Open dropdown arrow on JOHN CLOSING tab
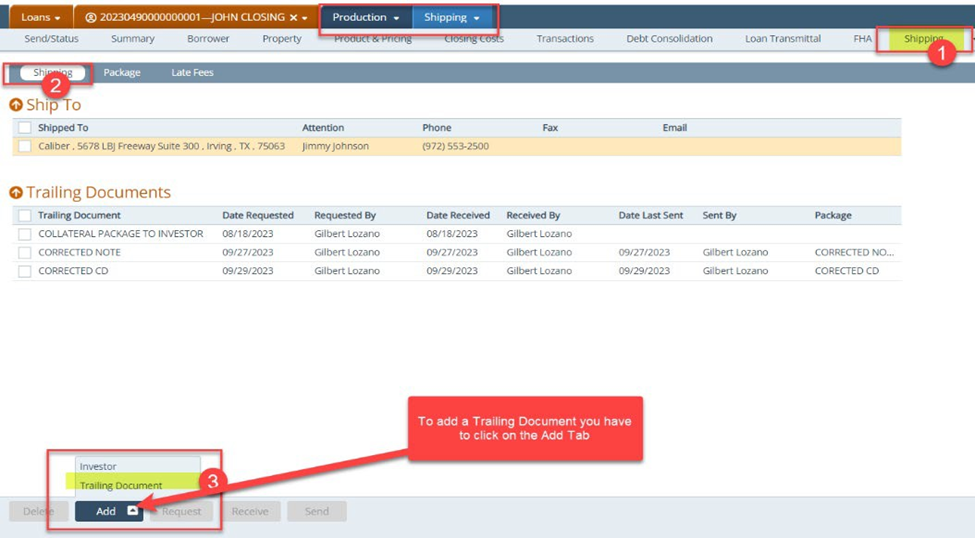 tap(305, 18)
